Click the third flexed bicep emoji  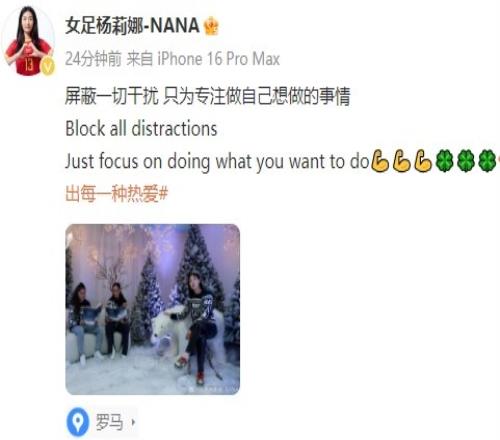(423, 161)
